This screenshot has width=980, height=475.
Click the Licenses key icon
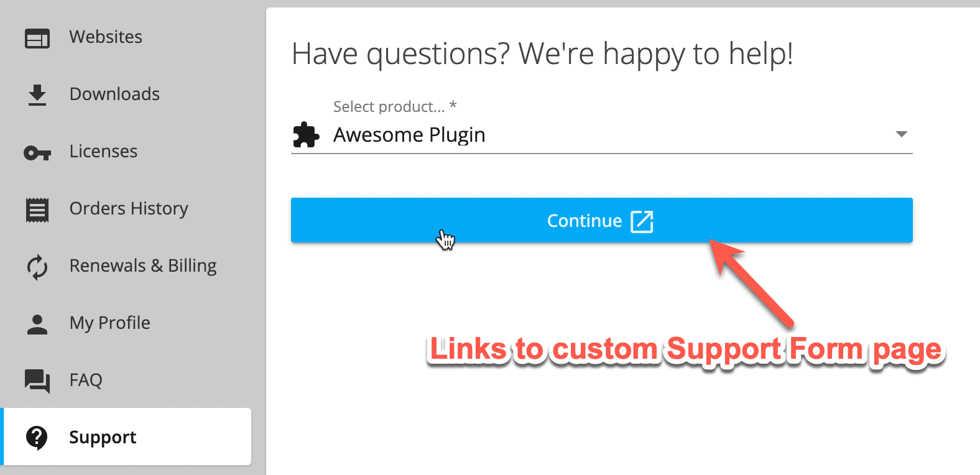tap(37, 152)
